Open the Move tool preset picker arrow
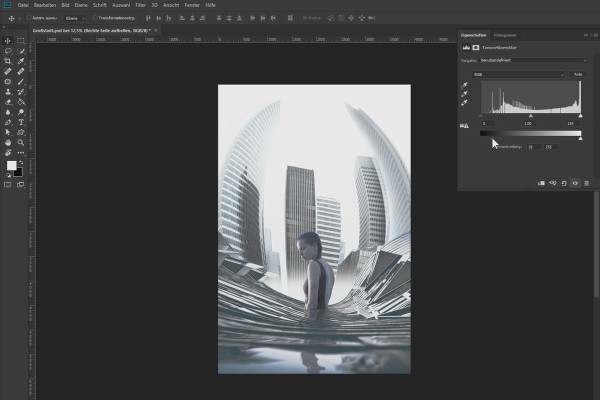The height and width of the screenshot is (400, 600). [x=20, y=18]
